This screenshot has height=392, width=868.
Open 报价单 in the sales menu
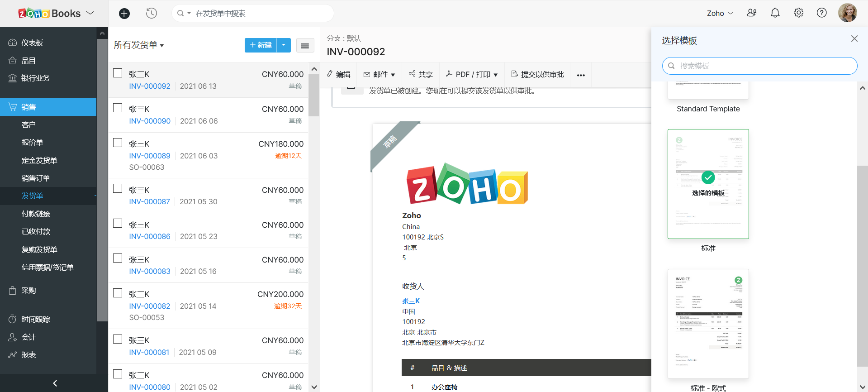pos(32,142)
